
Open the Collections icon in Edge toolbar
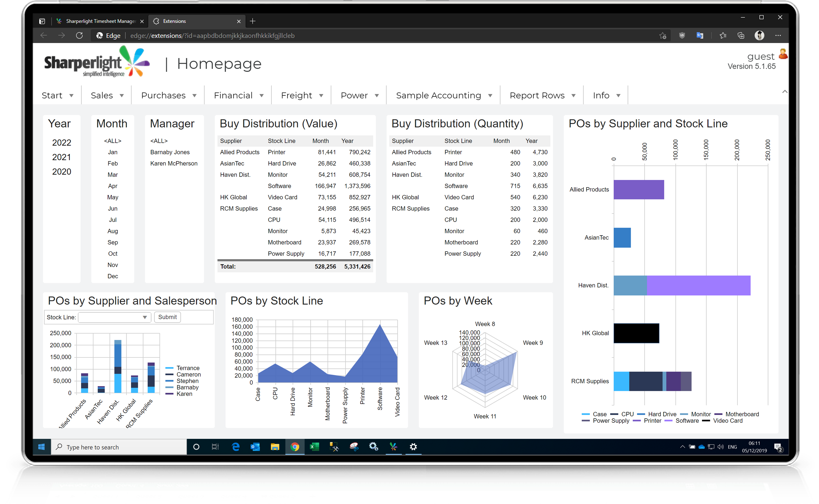point(741,35)
